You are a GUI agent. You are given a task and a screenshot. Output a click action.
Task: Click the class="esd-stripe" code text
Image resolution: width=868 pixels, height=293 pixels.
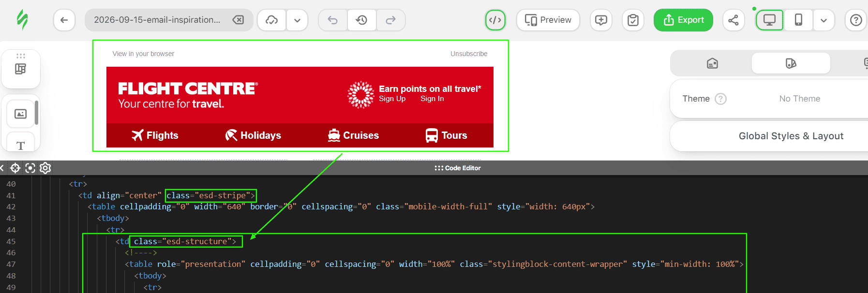211,195
